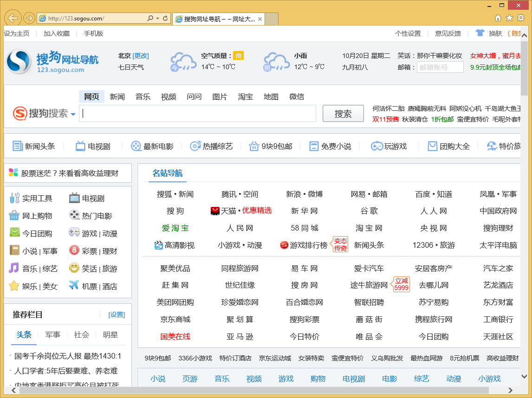The image size is (532, 398).
Task: Click the 搜索 button
Action: pos(343,114)
